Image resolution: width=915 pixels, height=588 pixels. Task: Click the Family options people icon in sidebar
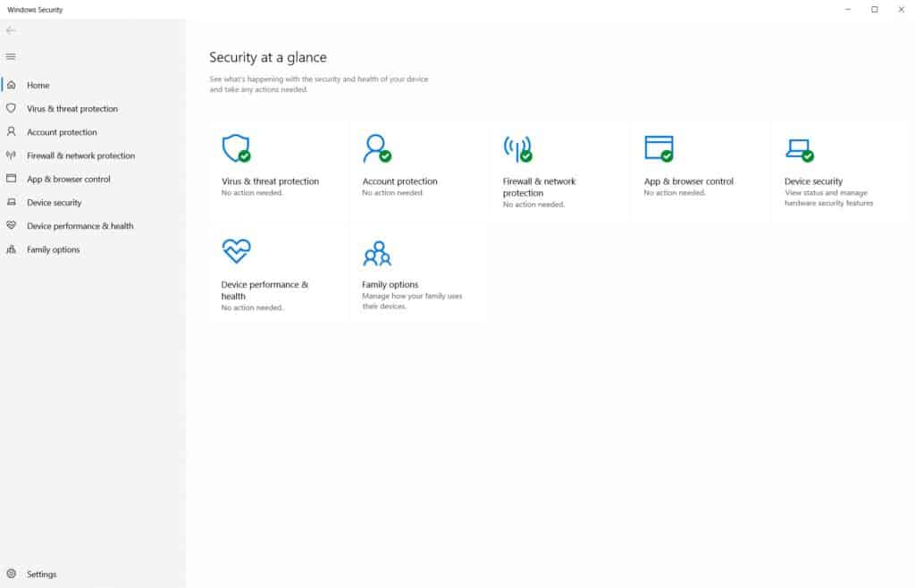(x=11, y=249)
